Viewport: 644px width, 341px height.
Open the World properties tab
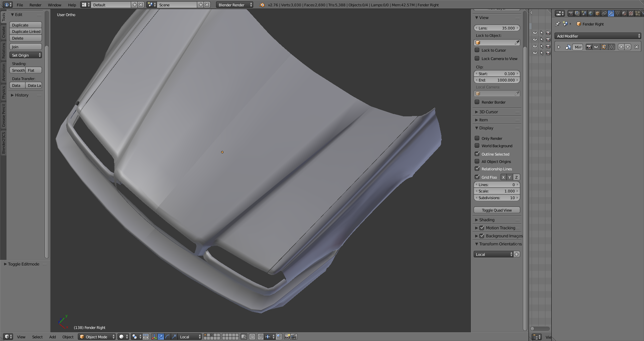coord(591,13)
